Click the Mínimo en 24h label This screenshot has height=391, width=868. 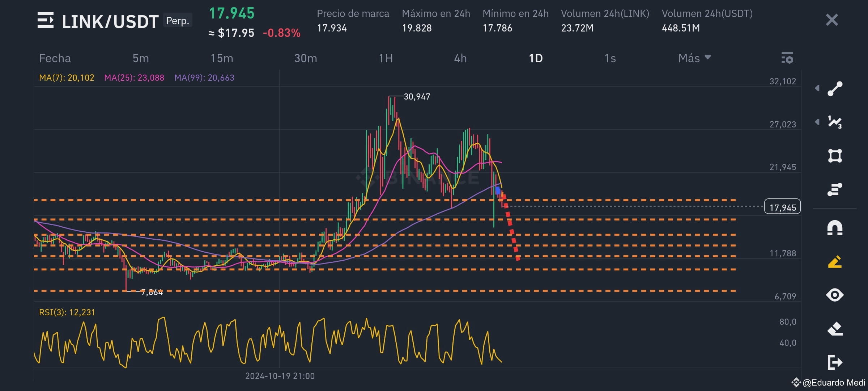tap(515, 14)
